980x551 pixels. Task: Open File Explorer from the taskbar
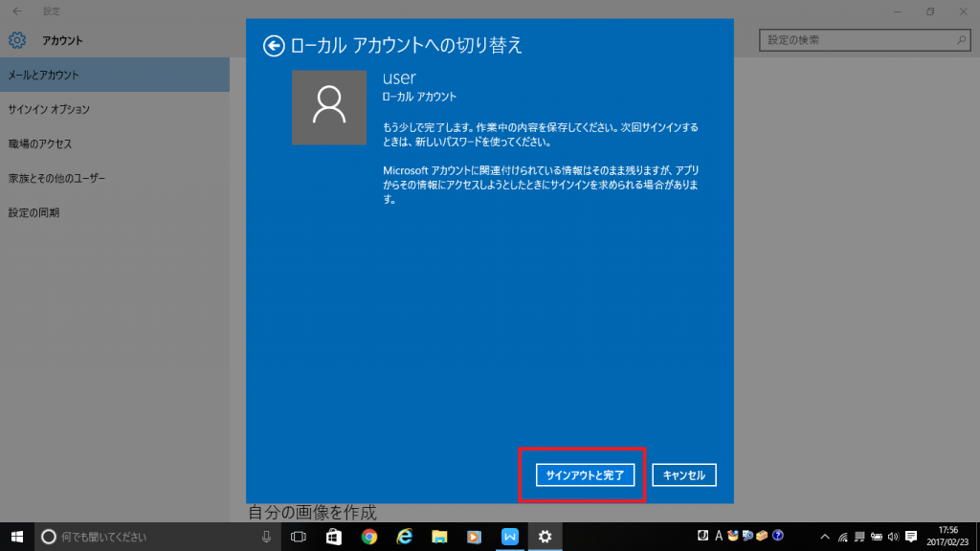pos(440,537)
